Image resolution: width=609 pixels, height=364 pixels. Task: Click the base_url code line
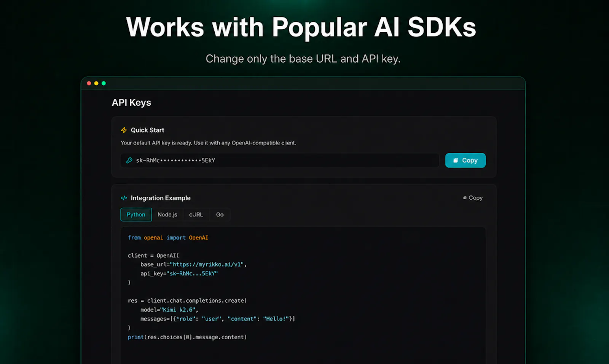(x=193, y=264)
